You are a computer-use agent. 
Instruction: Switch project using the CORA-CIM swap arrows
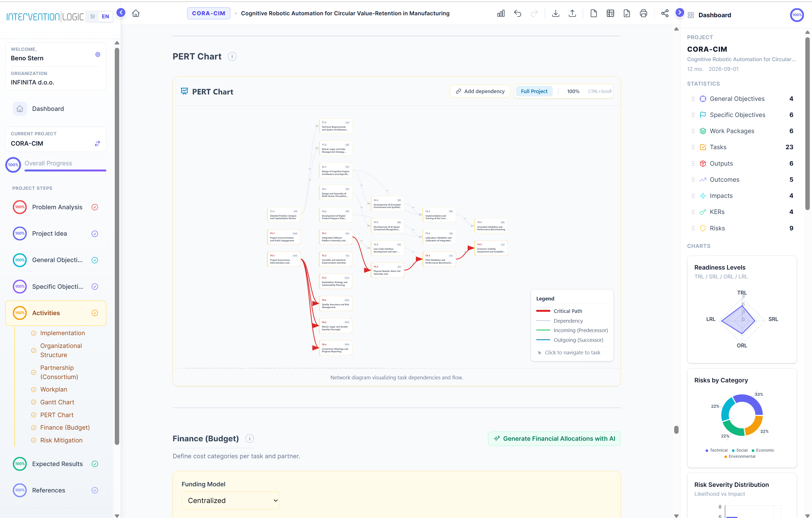(98, 144)
